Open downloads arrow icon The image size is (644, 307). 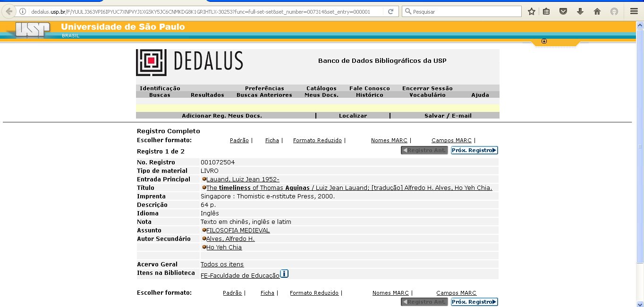[x=580, y=11]
